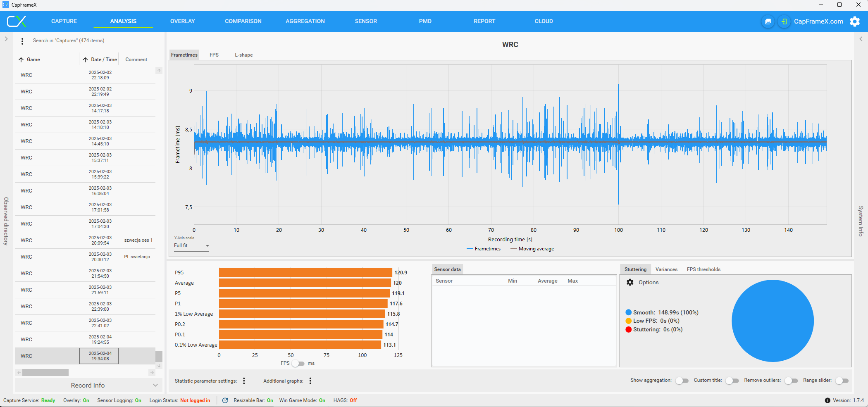Viewport: 868px width, 407px height.
Task: Click the login icon beside CapFrameX.com
Action: pyautogui.click(x=784, y=21)
